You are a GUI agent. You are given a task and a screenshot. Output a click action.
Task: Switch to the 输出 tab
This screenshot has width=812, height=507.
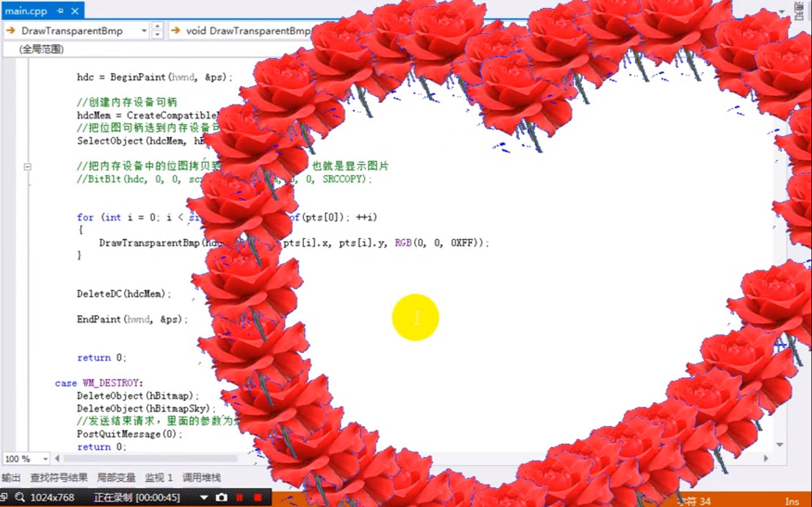(11, 478)
